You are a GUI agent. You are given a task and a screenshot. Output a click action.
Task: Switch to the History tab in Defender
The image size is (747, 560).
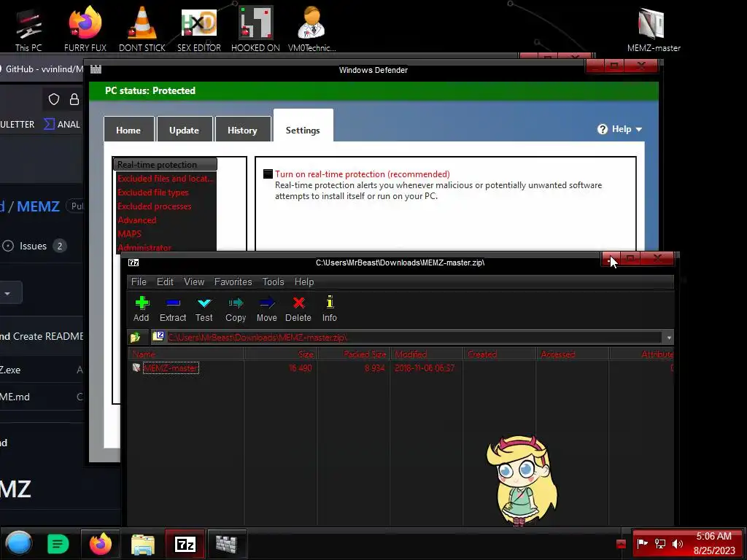tap(242, 130)
